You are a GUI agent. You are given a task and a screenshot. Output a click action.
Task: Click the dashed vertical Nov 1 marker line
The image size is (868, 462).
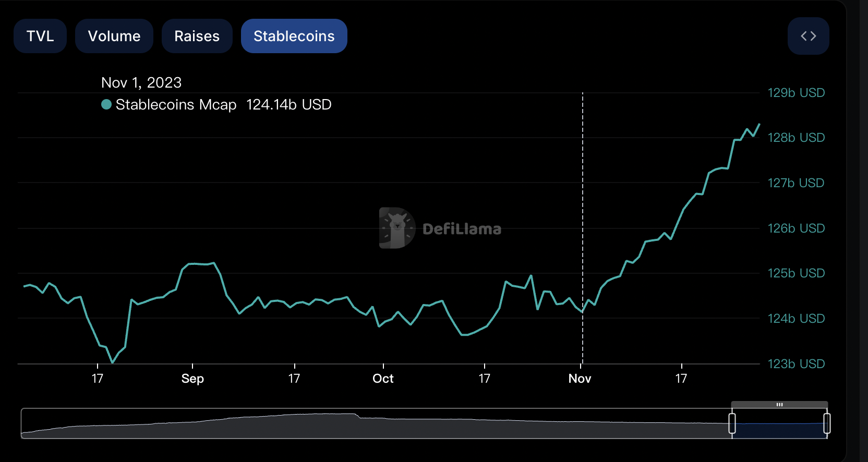(583, 209)
